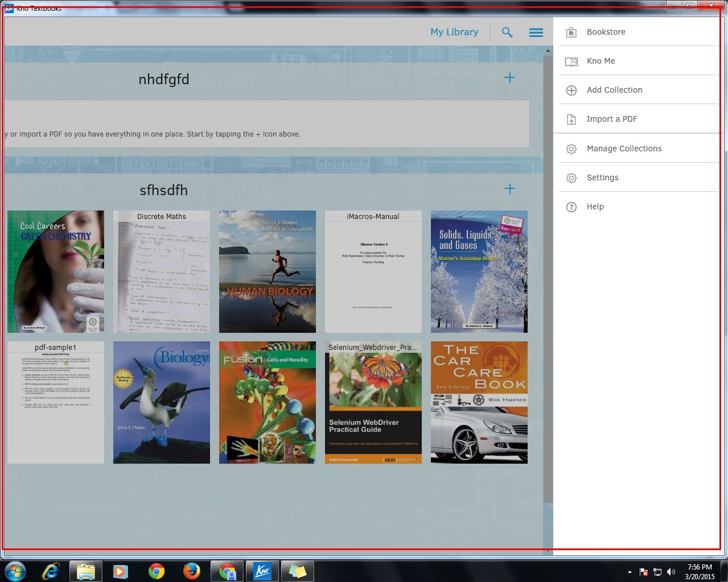Open Manage Collections menu entry
Viewport: 728px width, 582px height.
(x=638, y=148)
